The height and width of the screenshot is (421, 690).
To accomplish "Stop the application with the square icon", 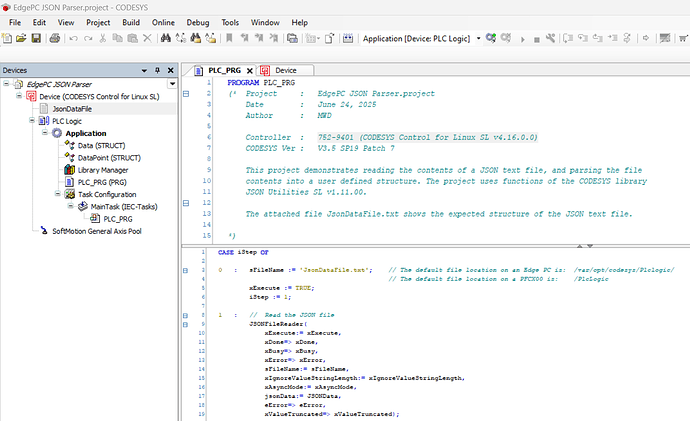I will pyautogui.click(x=536, y=40).
